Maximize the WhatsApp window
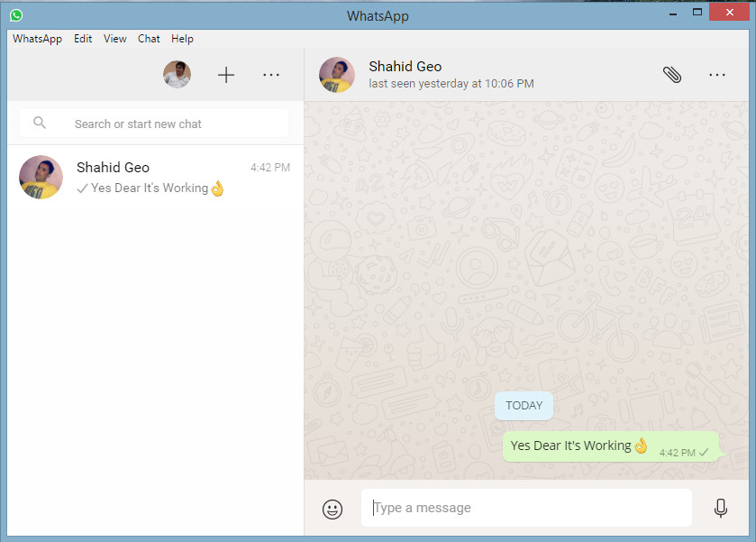Screen dimensions: 756x542 click(697, 12)
